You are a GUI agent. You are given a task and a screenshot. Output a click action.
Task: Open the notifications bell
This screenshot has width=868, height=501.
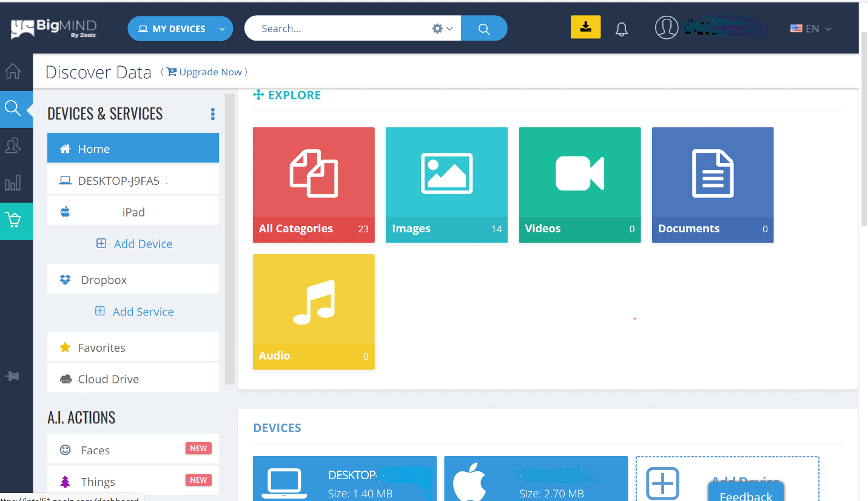621,29
